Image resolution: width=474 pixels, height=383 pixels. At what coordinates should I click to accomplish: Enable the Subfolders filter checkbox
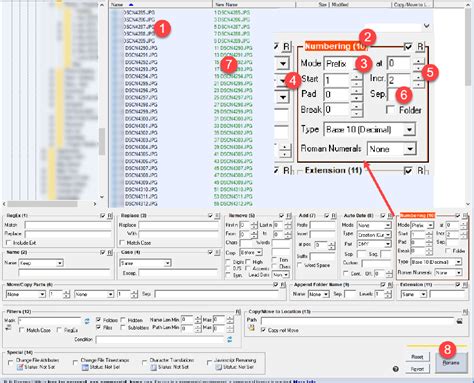point(123,328)
